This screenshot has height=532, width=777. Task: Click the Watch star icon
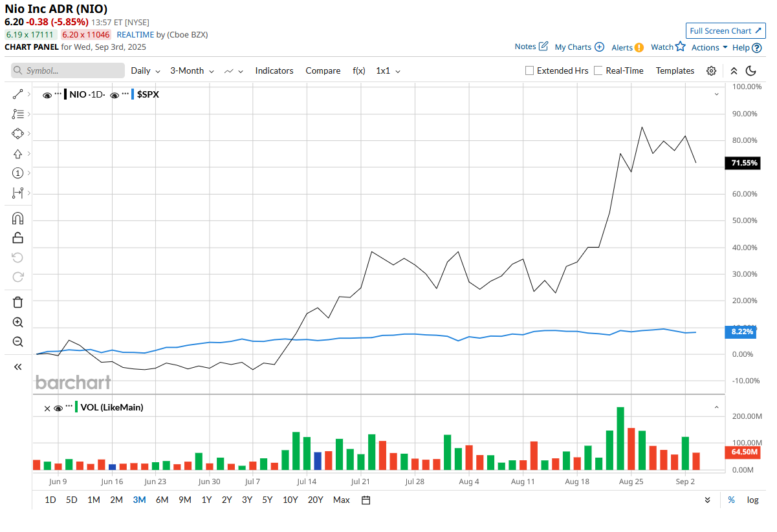(680, 47)
